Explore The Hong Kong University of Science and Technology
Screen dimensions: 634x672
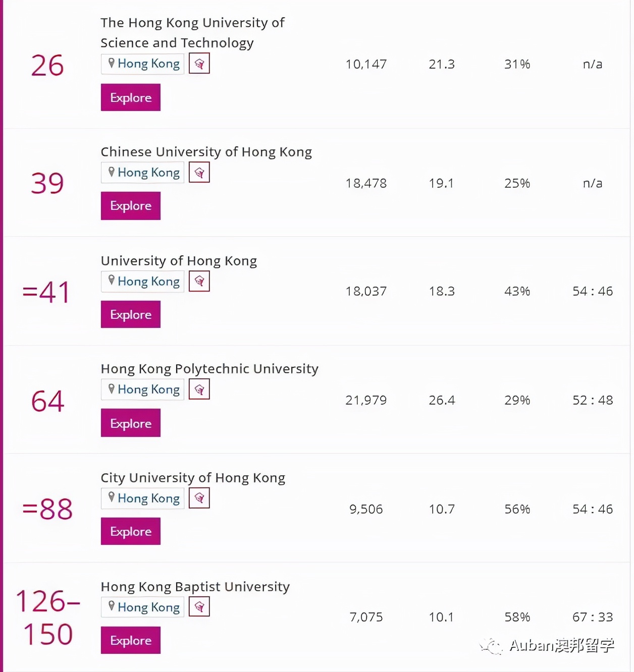coord(131,97)
